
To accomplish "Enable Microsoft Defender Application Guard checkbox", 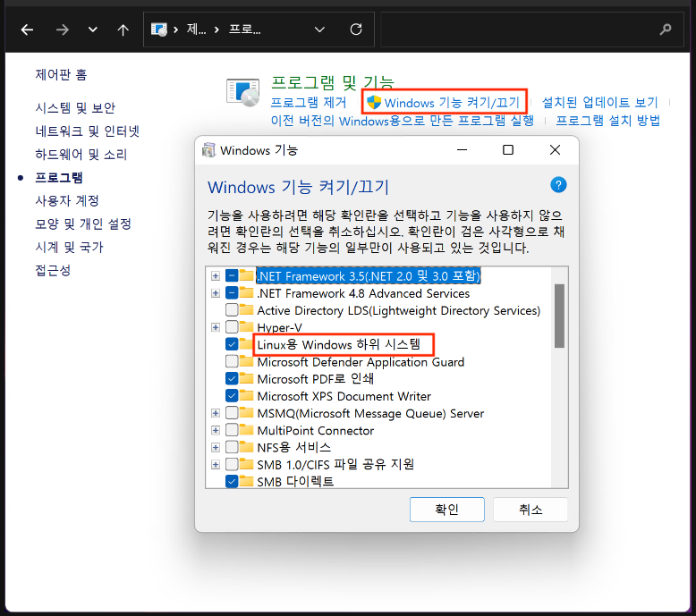I will (x=232, y=361).
